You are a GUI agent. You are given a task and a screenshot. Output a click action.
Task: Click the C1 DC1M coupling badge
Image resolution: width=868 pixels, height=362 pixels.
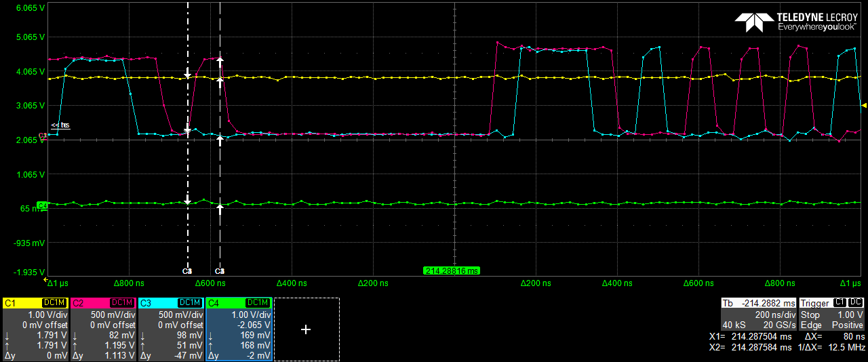pyautogui.click(x=55, y=302)
